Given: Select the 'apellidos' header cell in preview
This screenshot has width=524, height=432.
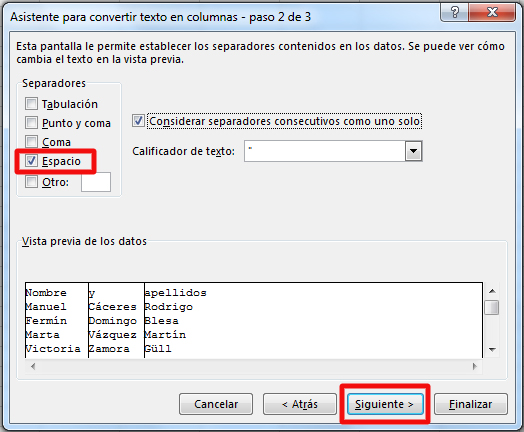Looking at the screenshot, I should [175, 293].
